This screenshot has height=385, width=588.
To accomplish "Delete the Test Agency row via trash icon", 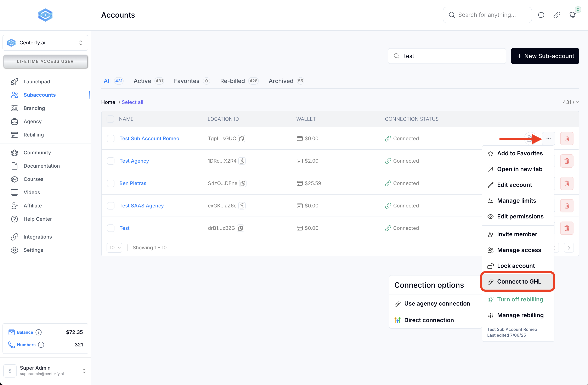I will [566, 161].
